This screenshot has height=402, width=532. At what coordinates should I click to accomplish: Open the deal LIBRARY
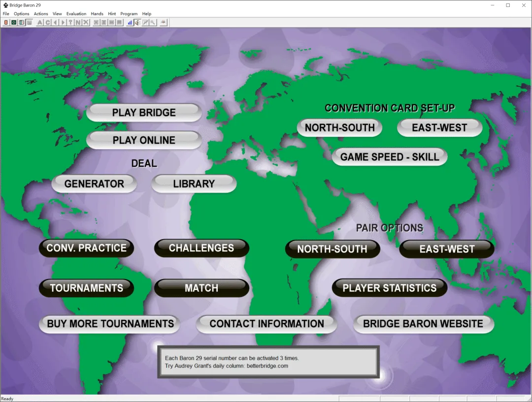pyautogui.click(x=194, y=184)
